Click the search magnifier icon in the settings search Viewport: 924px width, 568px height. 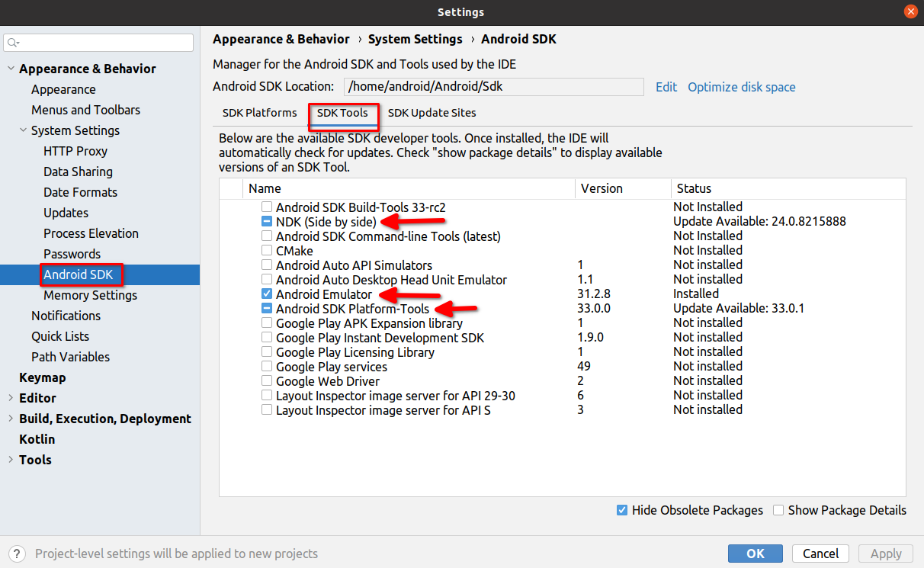tap(13, 43)
